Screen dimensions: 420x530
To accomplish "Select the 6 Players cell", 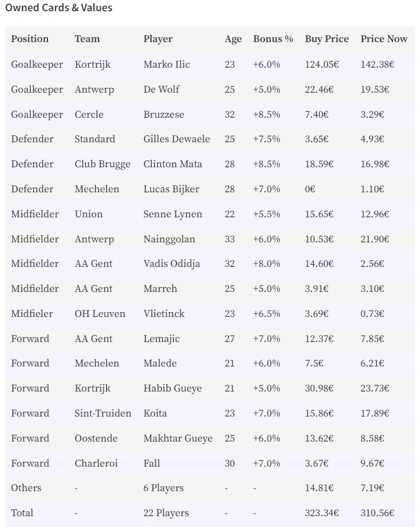I will pyautogui.click(x=163, y=488).
